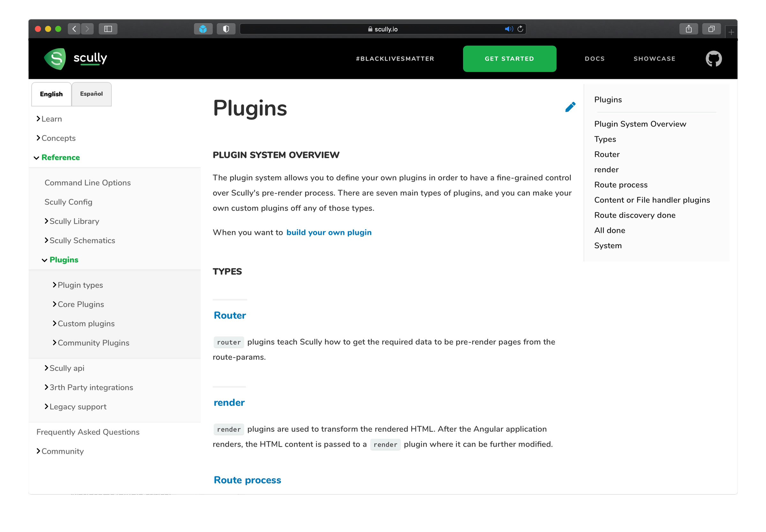
Task: Open the DOCS menu item
Action: point(594,59)
